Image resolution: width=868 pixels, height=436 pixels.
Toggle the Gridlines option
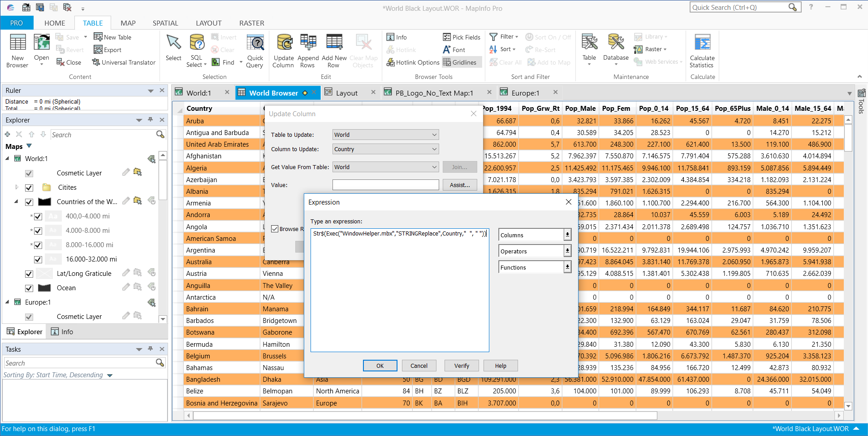pyautogui.click(x=461, y=62)
